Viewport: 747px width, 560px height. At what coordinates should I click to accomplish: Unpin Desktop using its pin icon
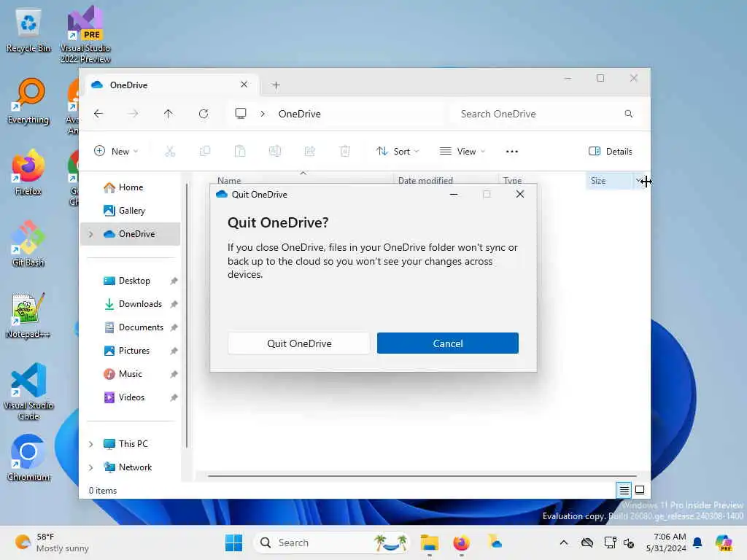(174, 281)
